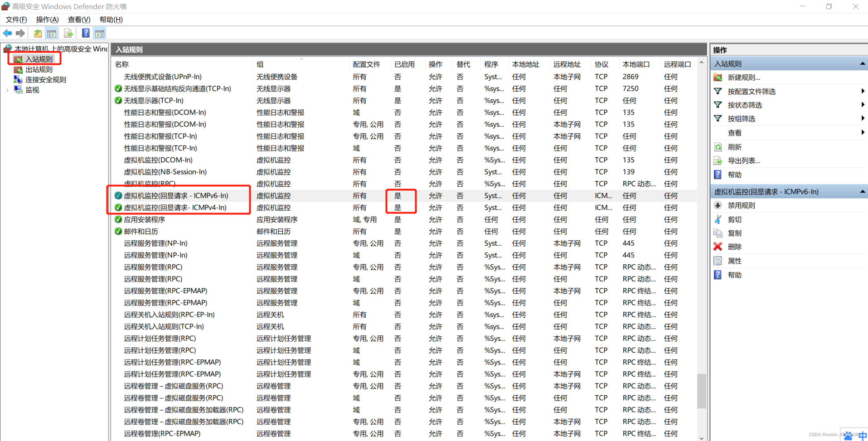The height and width of the screenshot is (441, 868).
Task: Open the 文件(F) menu
Action: pos(16,19)
